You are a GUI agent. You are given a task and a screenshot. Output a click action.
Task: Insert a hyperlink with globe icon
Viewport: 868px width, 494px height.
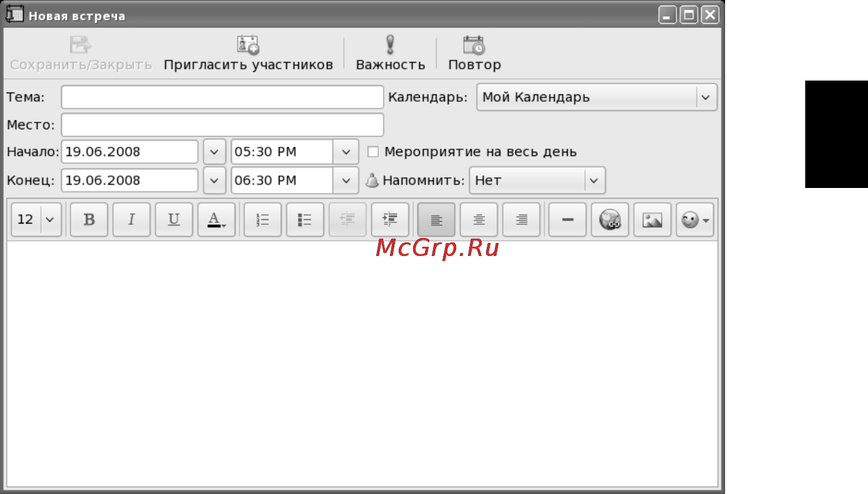[x=610, y=220]
